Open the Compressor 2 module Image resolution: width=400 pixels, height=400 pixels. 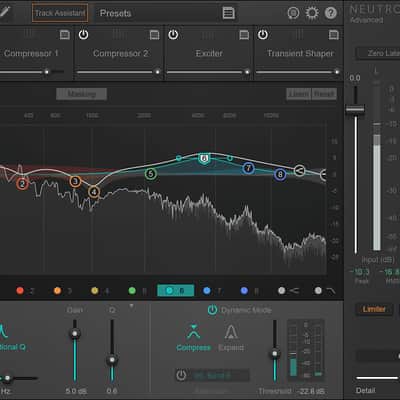[x=121, y=53]
